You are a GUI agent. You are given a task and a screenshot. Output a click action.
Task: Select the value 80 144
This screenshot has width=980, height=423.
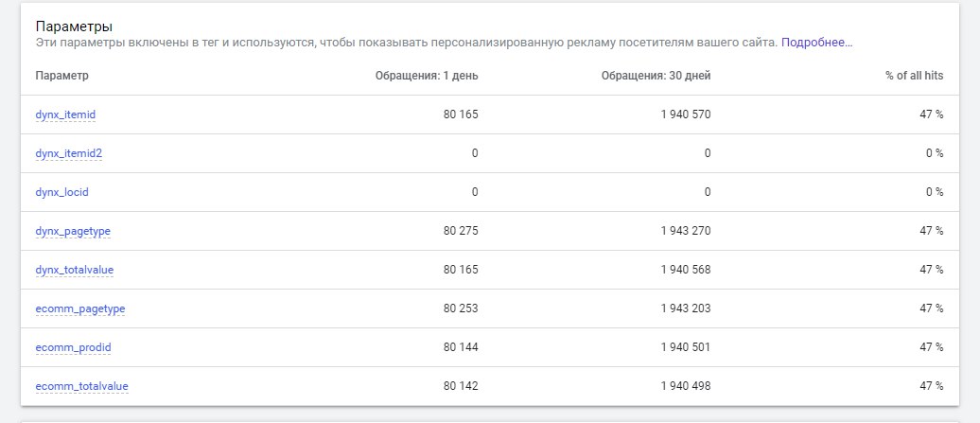coord(461,346)
